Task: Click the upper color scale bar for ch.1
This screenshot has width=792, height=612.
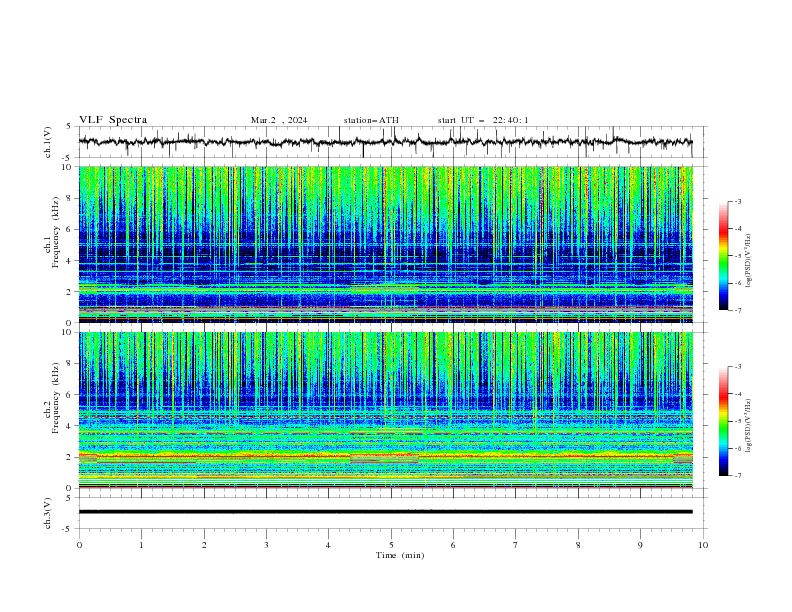Action: (723, 256)
